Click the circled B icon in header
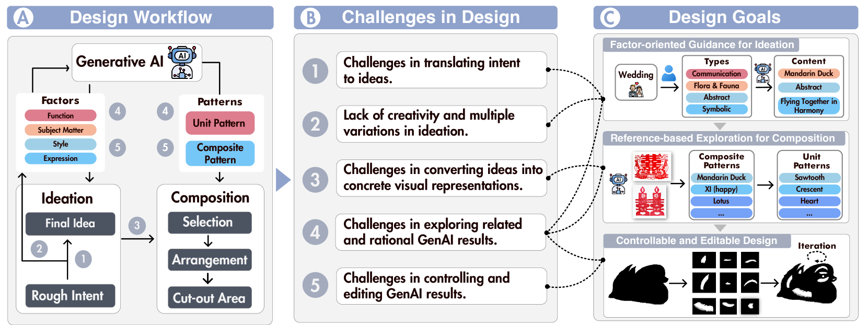 point(310,18)
